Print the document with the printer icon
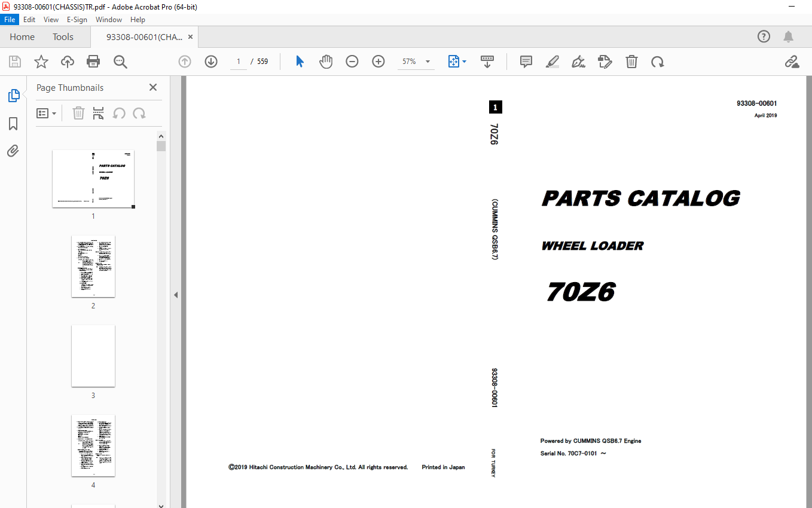Viewport: 812px width, 508px height. point(93,62)
